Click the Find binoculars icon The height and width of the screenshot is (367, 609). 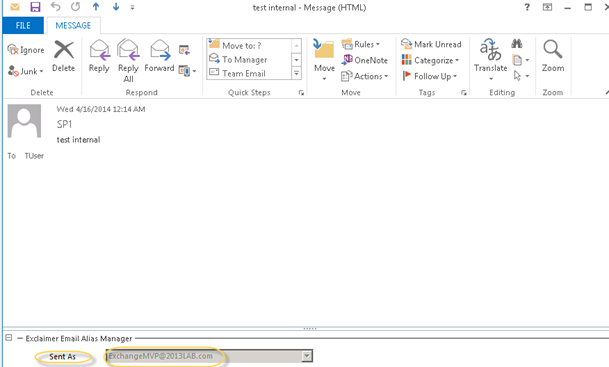pyautogui.click(x=517, y=44)
